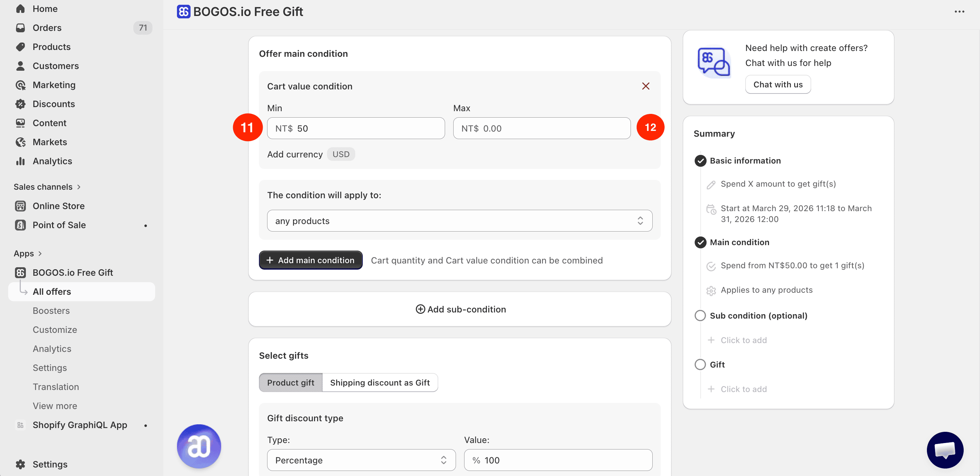Click the Products tag icon
This screenshot has height=476, width=980.
tap(20, 46)
